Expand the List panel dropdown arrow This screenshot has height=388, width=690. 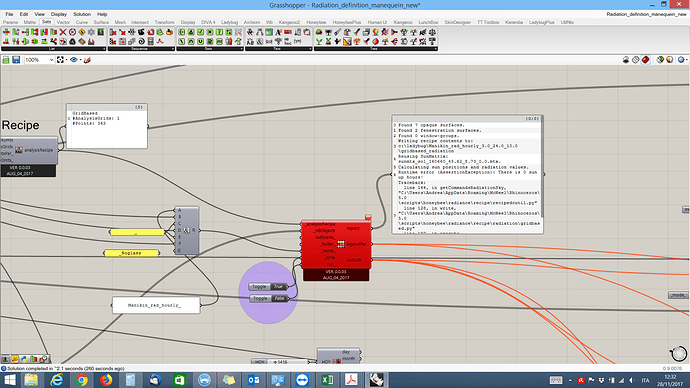click(x=104, y=49)
